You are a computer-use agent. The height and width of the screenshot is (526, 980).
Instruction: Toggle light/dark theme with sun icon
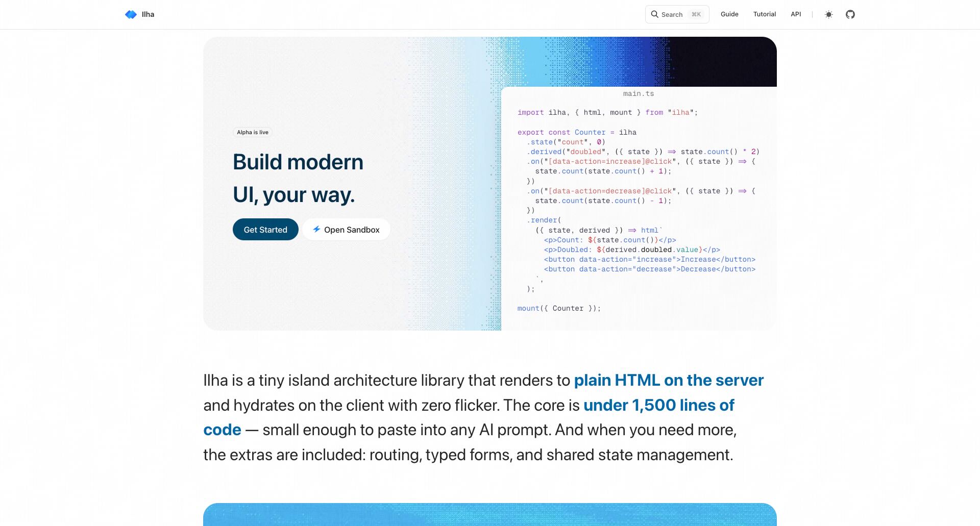coord(829,14)
